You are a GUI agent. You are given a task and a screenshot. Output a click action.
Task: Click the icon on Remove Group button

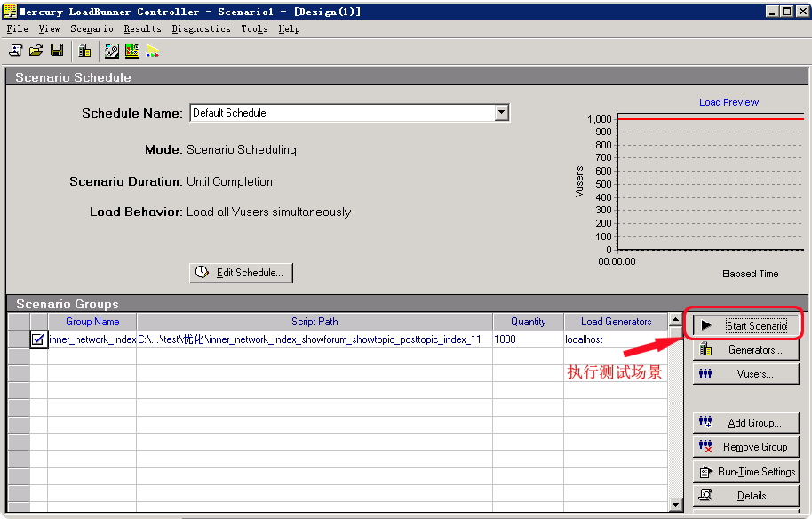coord(705,446)
